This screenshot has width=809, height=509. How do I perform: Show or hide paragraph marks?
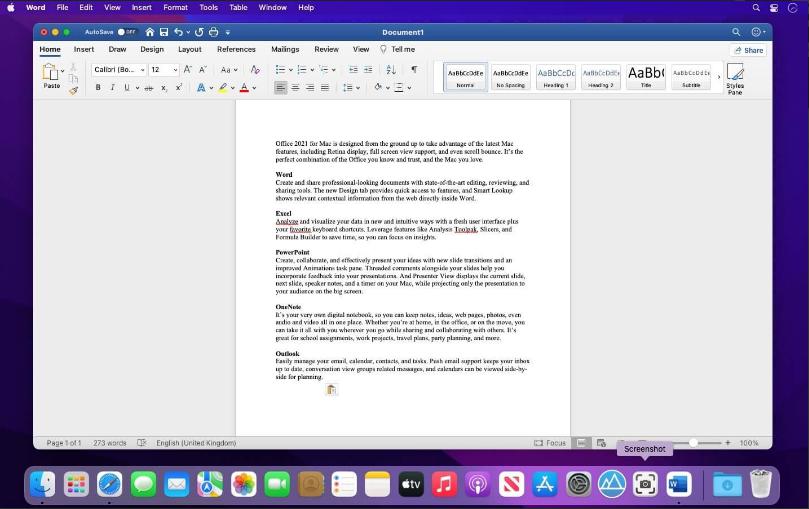(414, 69)
